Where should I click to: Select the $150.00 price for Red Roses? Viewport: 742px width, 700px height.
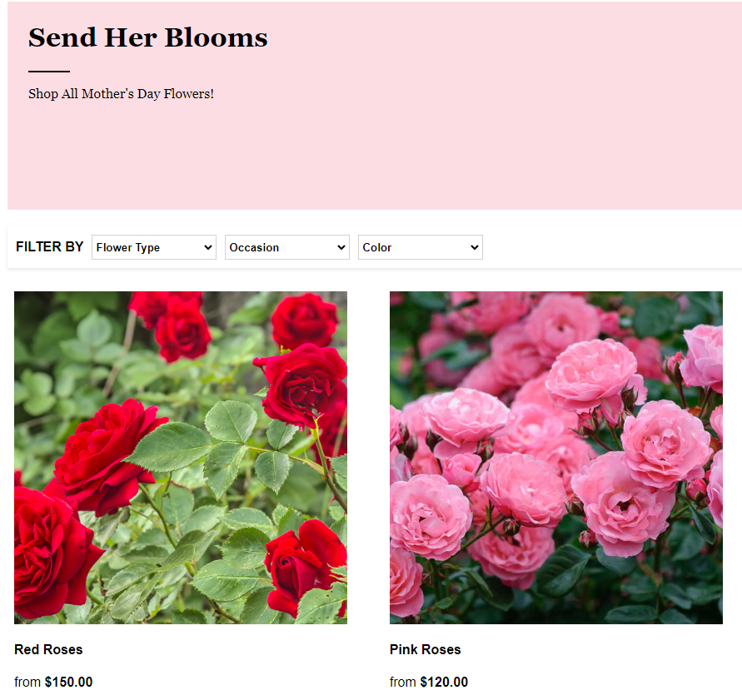click(68, 682)
